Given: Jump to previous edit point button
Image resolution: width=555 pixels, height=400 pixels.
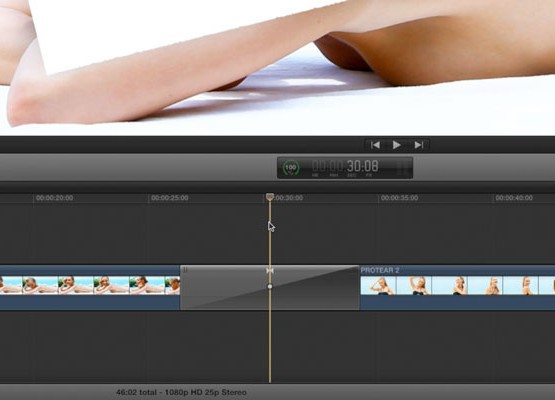Looking at the screenshot, I should pyautogui.click(x=375, y=145).
